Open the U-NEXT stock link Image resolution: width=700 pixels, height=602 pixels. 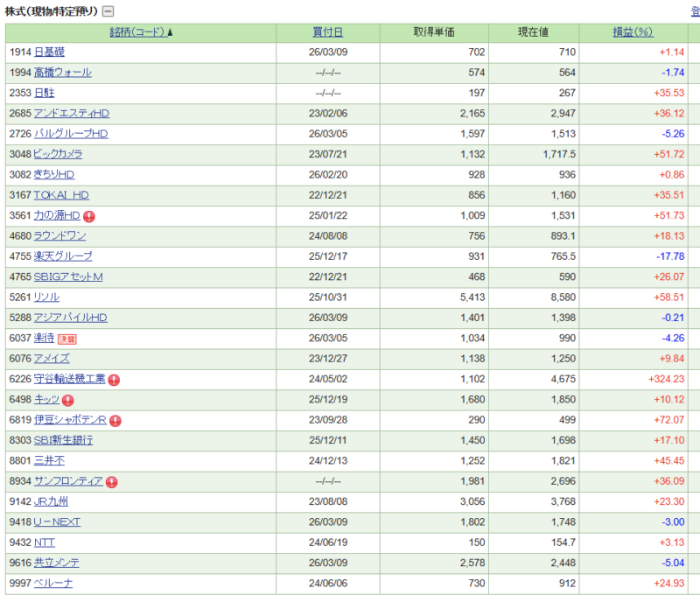tap(57, 522)
